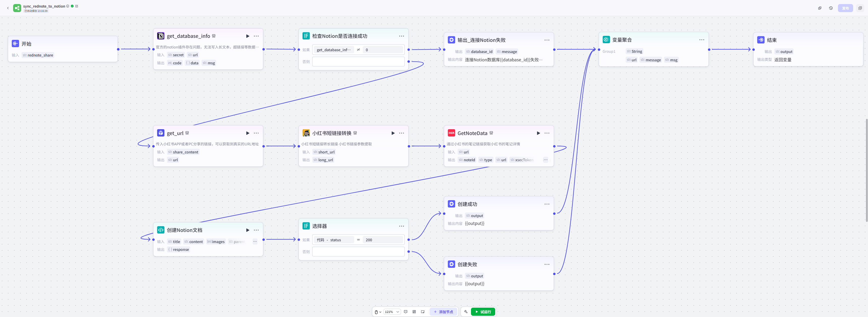Open version history clock icon
The image size is (868, 317).
pos(831,8)
